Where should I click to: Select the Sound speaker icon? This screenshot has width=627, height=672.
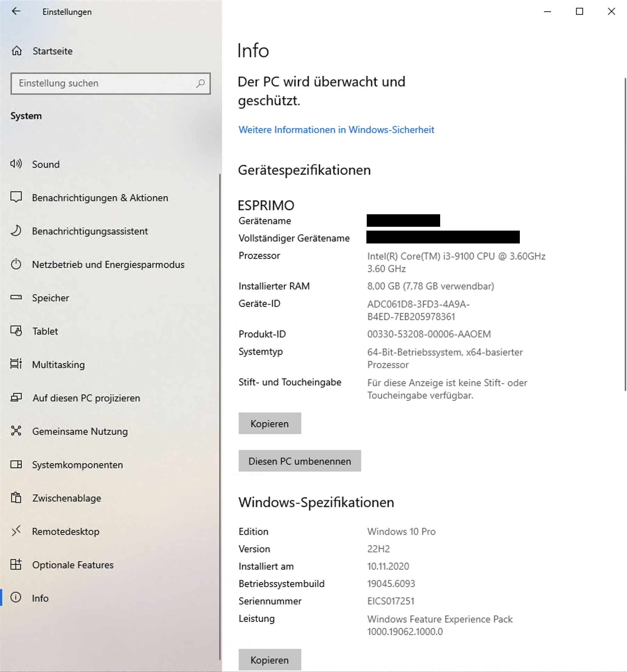pos(16,164)
